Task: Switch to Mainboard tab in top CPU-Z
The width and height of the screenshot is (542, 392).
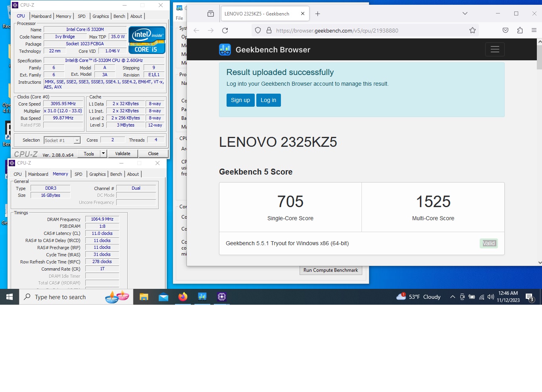Action: pyautogui.click(x=41, y=16)
